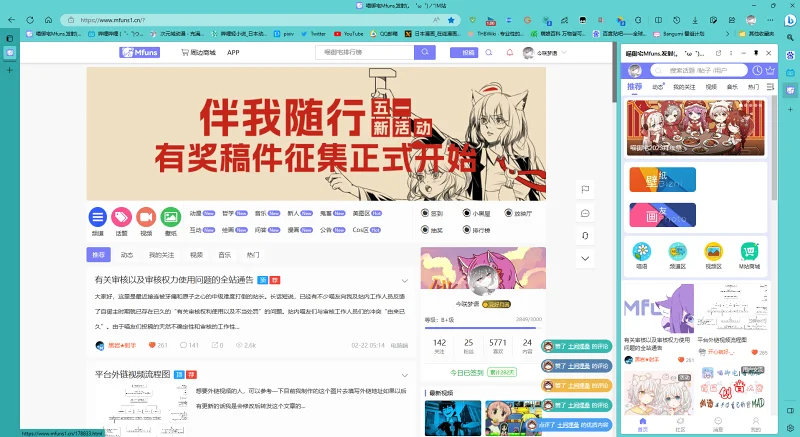The width and height of the screenshot is (800, 437).
Task: Open the APP link in the header
Action: [x=233, y=53]
